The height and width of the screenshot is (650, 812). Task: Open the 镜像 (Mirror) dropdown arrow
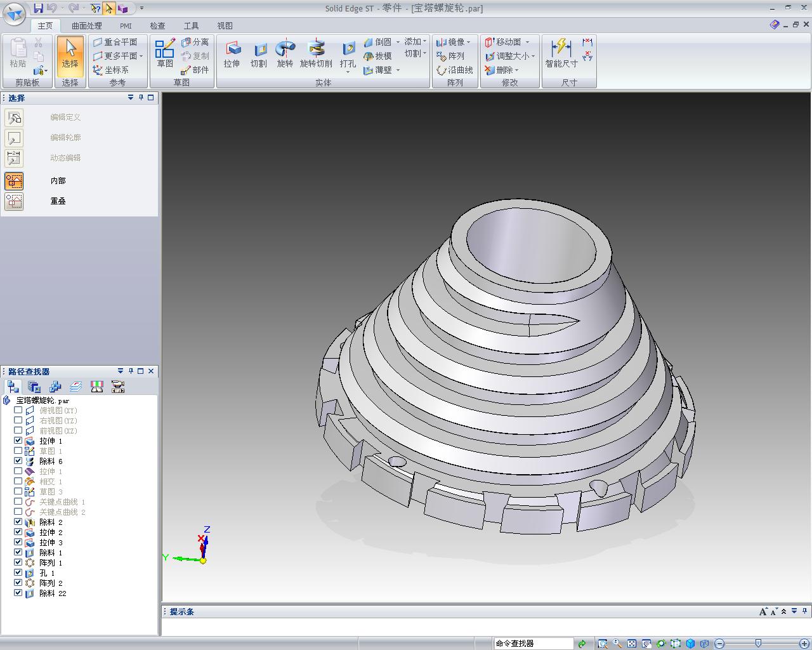click(469, 42)
